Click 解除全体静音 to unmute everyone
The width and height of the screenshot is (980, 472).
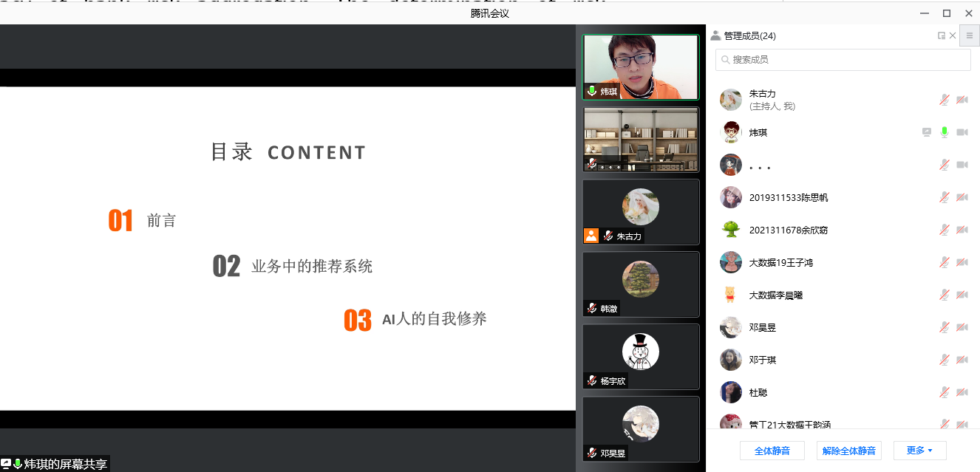pyautogui.click(x=848, y=450)
